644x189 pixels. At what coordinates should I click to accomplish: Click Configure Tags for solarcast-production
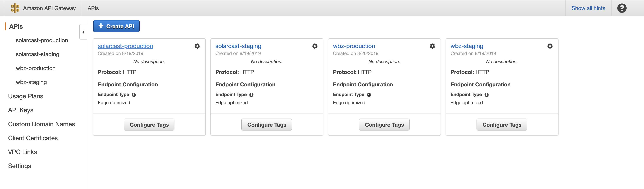click(149, 125)
